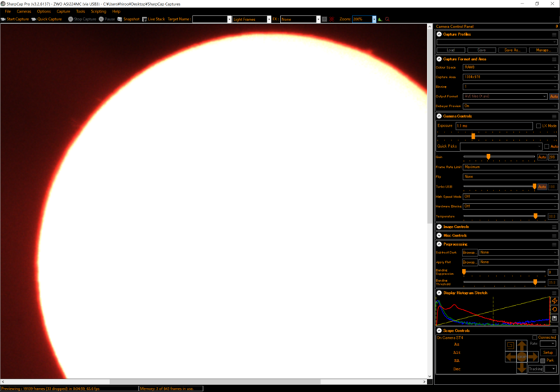Click Browse for Apply Flat
This screenshot has height=392, width=560.
pyautogui.click(x=469, y=262)
